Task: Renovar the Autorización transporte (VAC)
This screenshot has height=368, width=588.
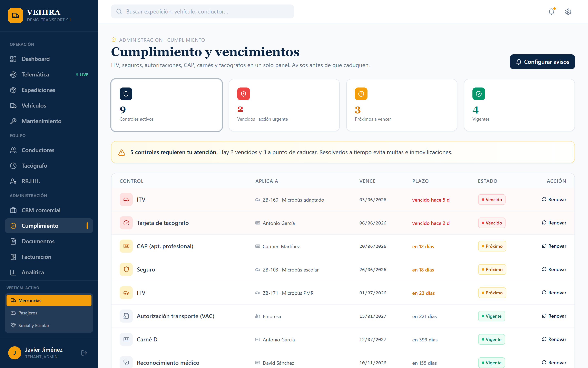Action: [554, 316]
